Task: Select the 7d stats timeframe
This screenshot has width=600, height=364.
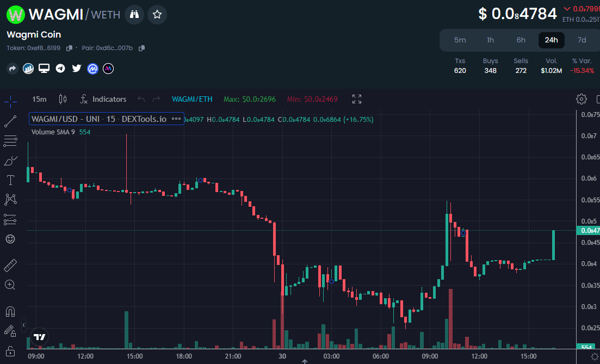Action: click(x=582, y=40)
